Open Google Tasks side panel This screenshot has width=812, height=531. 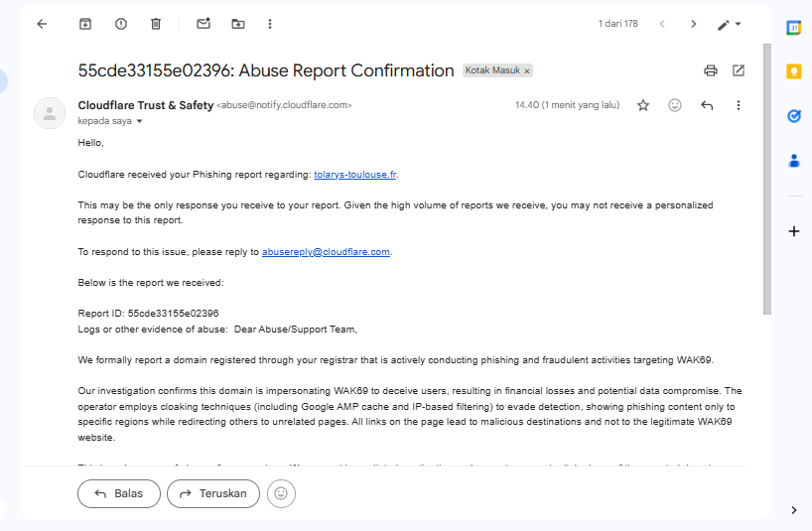[x=794, y=116]
